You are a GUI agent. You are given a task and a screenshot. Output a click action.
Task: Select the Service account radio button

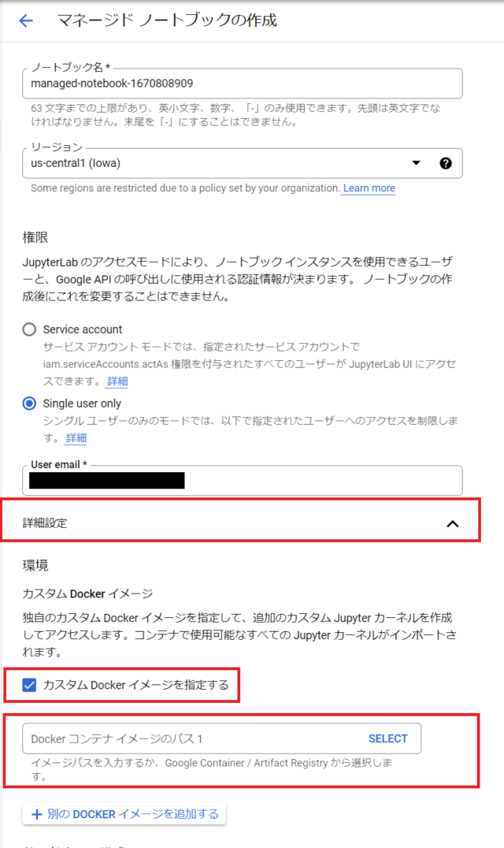[x=29, y=329]
